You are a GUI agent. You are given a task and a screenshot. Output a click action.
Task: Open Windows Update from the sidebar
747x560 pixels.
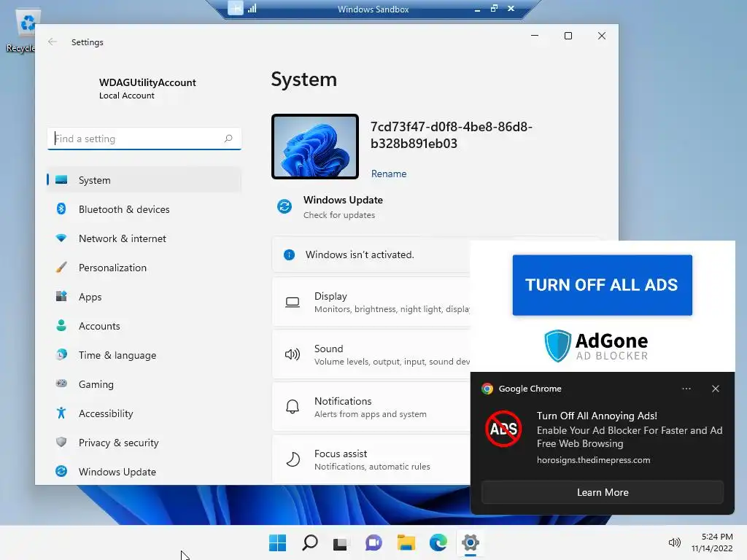(x=144, y=472)
